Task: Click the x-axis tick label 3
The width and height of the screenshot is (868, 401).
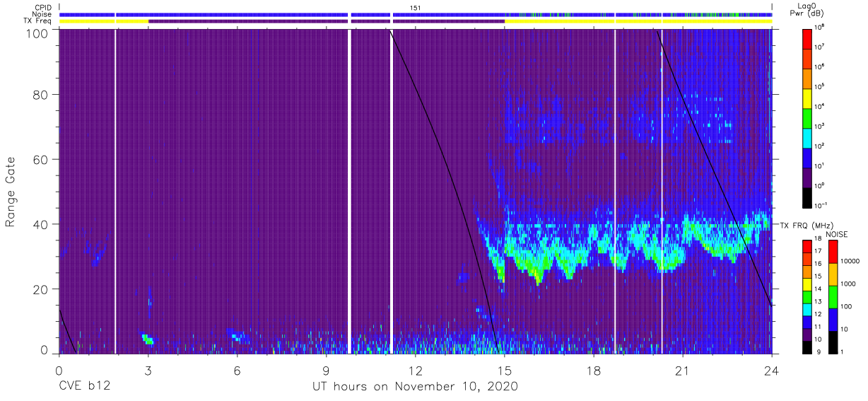Action: click(x=148, y=370)
